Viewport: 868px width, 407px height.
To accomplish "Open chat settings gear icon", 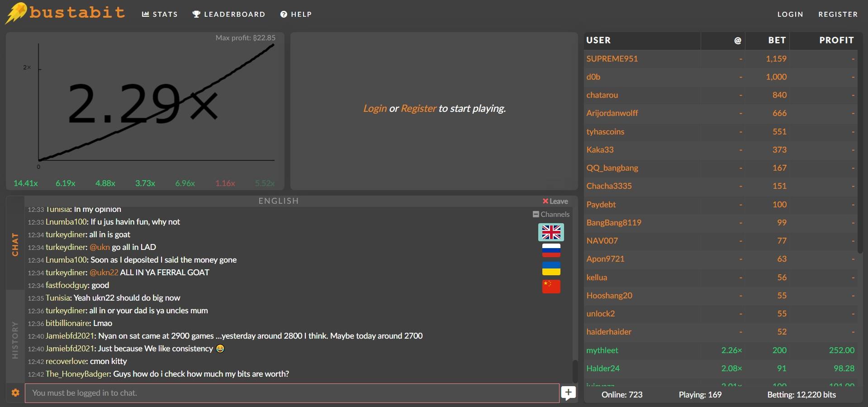I will click(15, 393).
